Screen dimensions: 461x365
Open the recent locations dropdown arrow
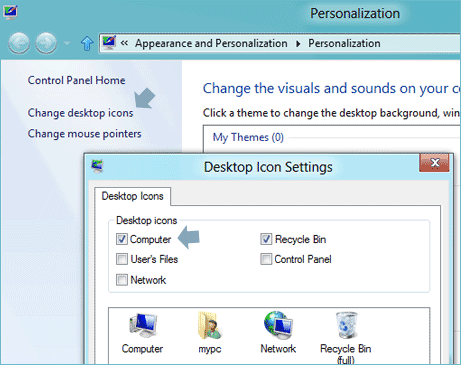click(67, 43)
